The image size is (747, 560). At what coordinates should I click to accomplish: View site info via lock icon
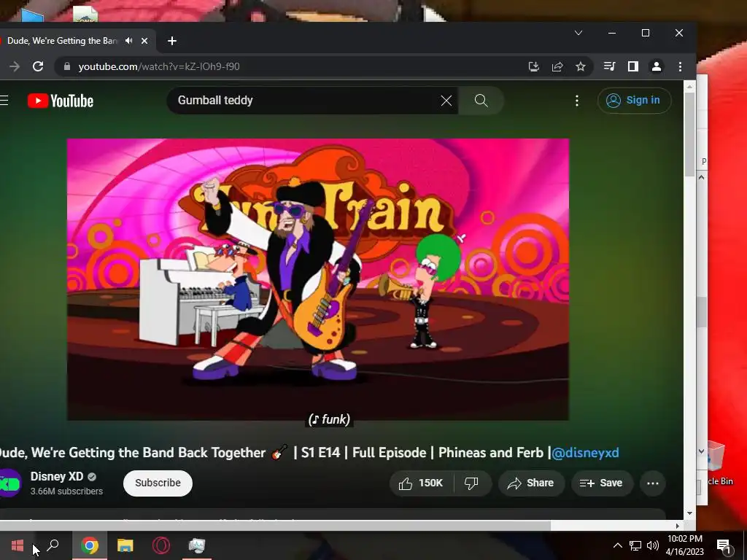click(67, 66)
